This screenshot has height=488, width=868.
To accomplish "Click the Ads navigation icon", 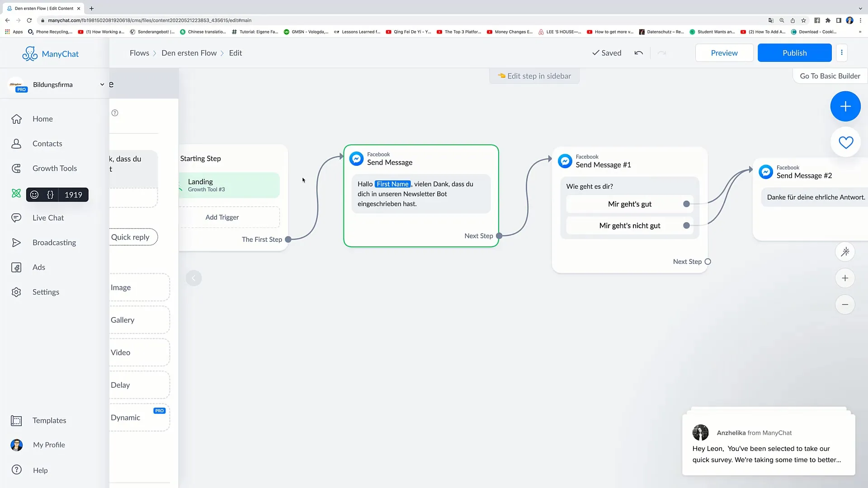I will point(16,267).
